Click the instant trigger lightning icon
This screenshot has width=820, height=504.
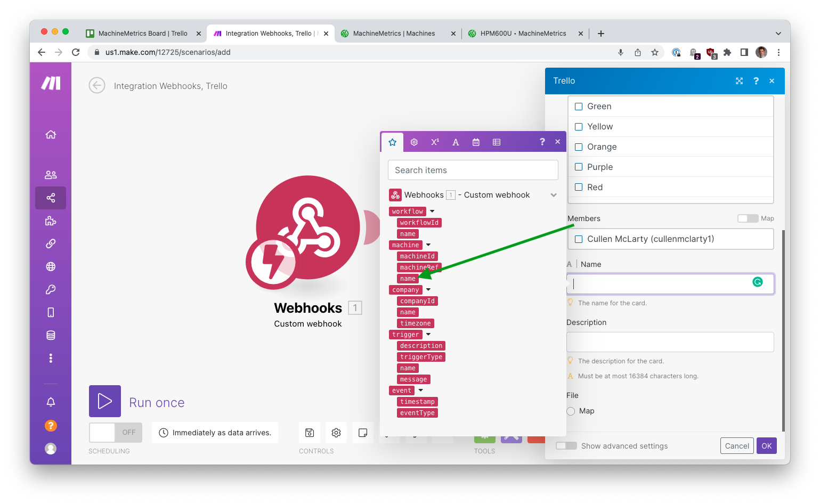tap(273, 262)
